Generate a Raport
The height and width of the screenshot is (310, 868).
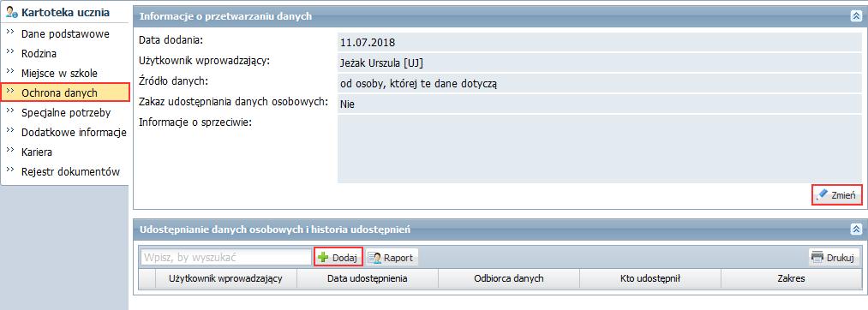point(392,258)
